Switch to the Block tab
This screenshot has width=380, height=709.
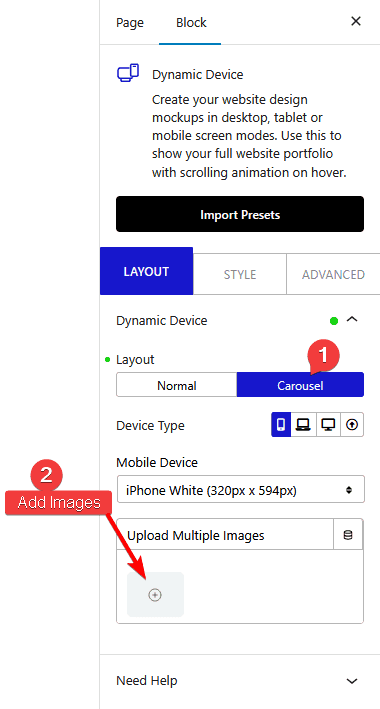pos(191,22)
